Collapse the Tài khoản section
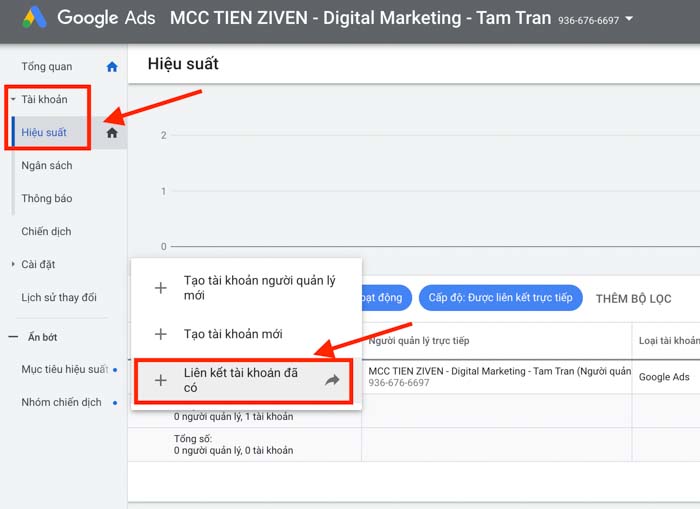 coord(13,99)
